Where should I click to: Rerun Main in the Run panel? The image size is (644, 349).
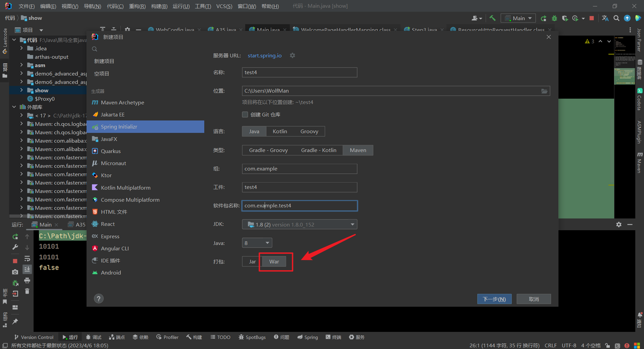[15, 237]
